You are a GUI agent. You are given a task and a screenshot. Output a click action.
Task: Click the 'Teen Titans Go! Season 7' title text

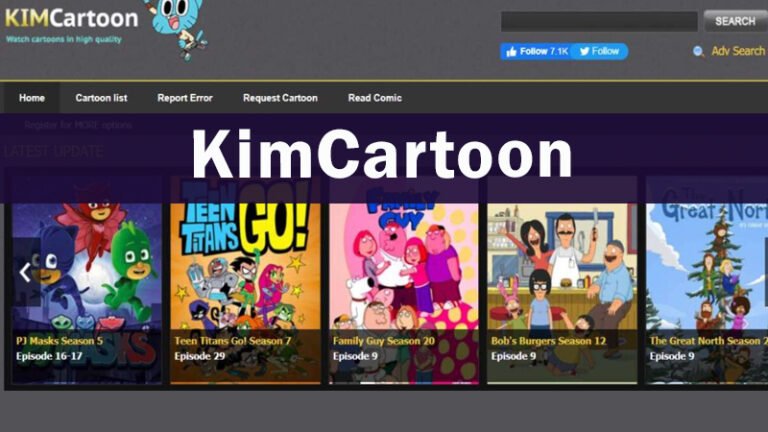pos(233,341)
